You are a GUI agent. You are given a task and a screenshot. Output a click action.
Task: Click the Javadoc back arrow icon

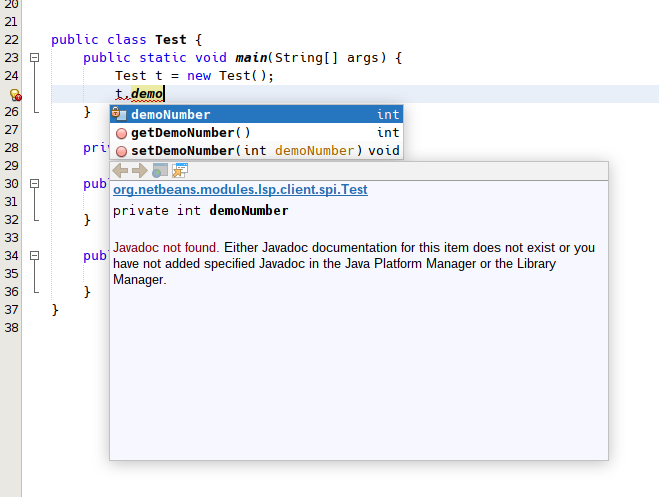pos(121,171)
